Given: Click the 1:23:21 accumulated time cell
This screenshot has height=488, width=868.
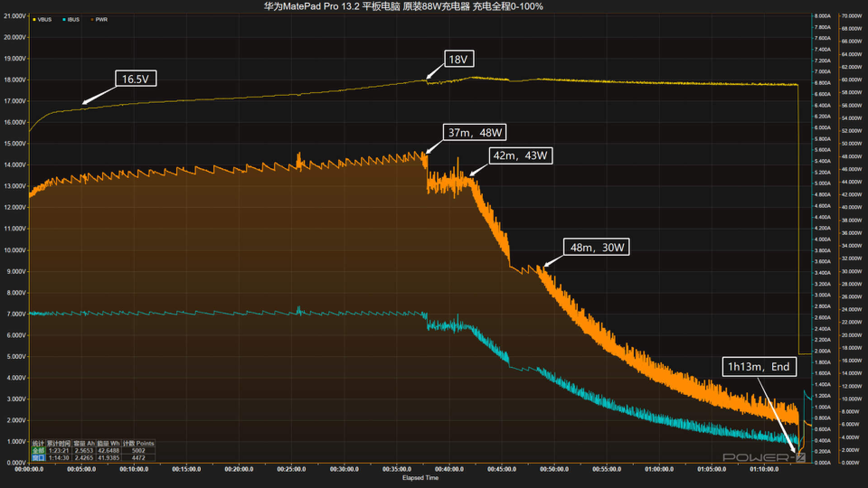Looking at the screenshot, I should click(x=58, y=450).
